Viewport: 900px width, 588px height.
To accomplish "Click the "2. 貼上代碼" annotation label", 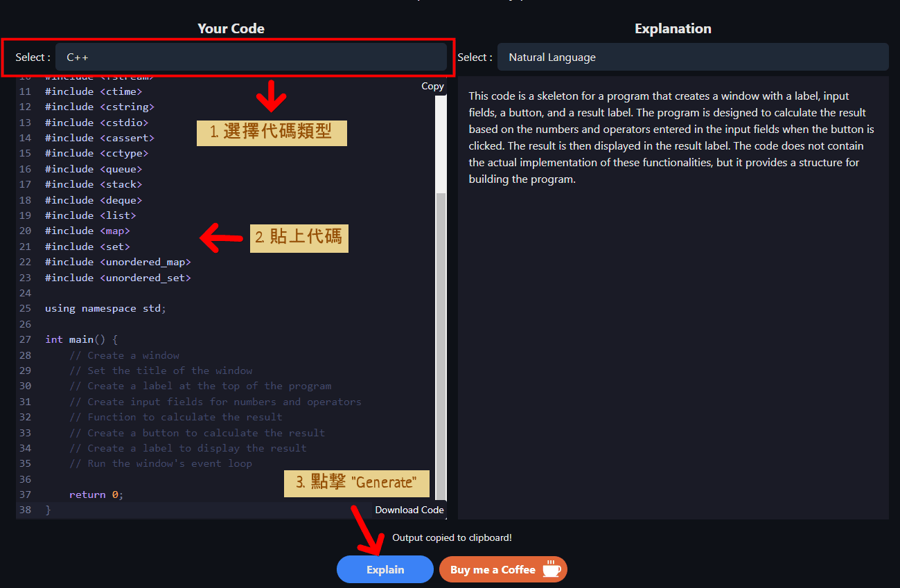I will click(298, 238).
